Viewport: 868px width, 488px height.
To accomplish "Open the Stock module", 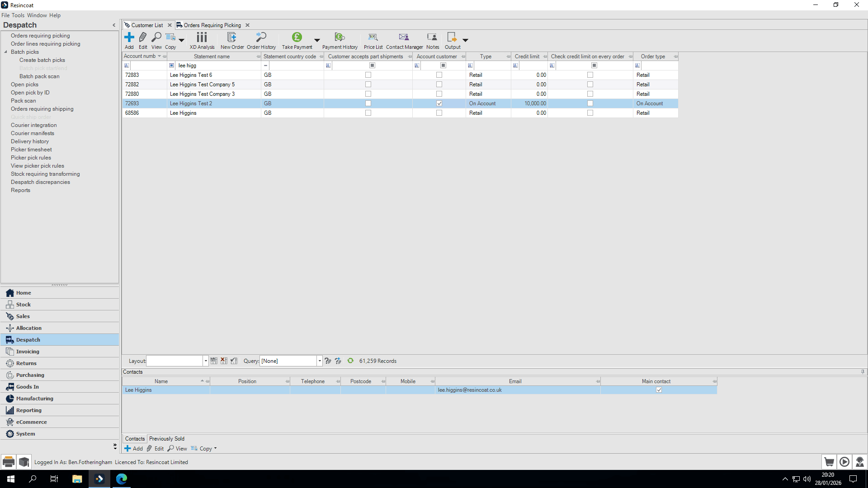I will [60, 305].
